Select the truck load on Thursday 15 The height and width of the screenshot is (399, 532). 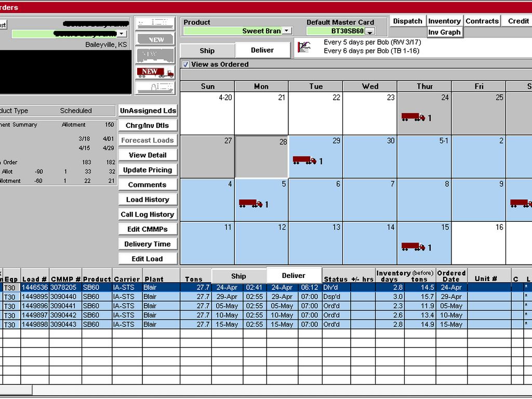tap(413, 247)
